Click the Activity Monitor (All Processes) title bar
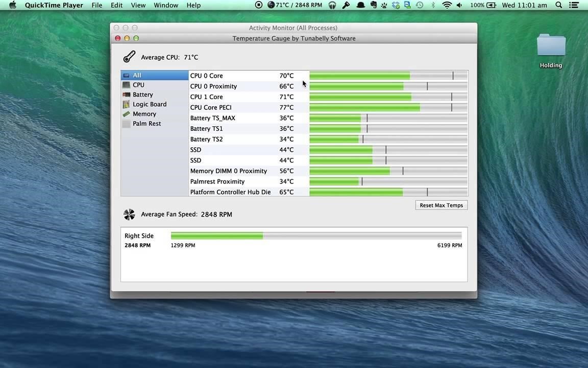 point(293,28)
